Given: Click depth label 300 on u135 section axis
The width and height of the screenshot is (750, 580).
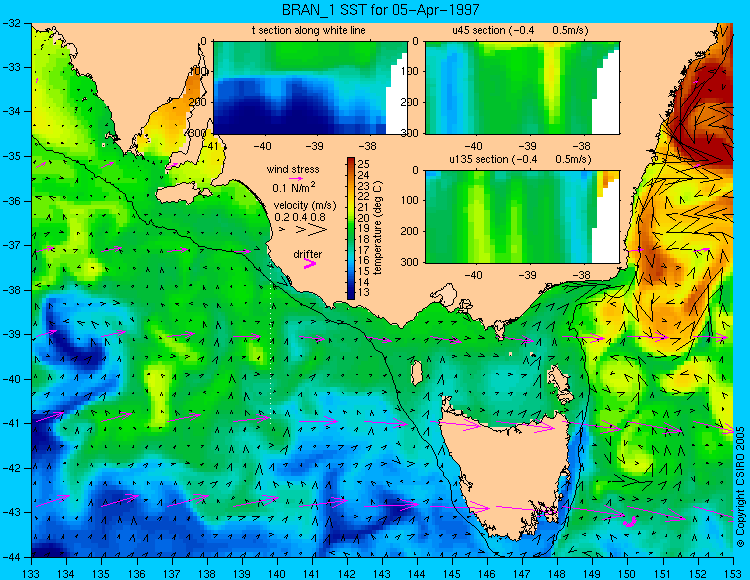Looking at the screenshot, I should point(409,262).
